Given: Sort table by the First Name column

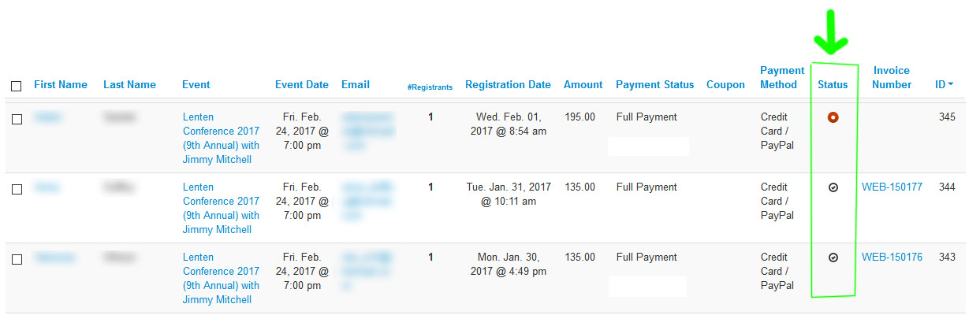Looking at the screenshot, I should [61, 84].
